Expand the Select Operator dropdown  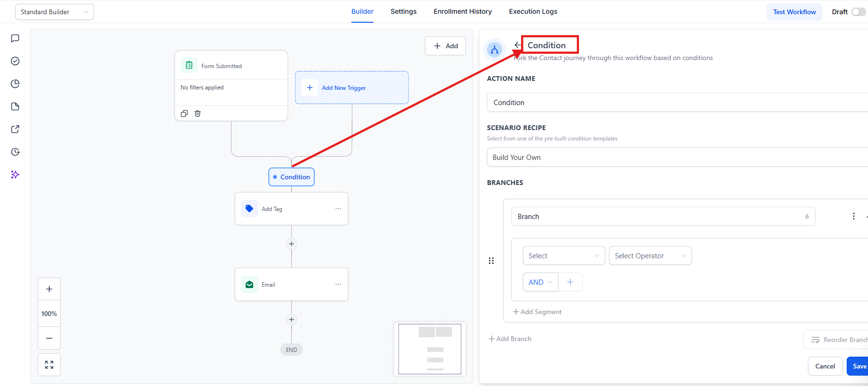tap(650, 256)
